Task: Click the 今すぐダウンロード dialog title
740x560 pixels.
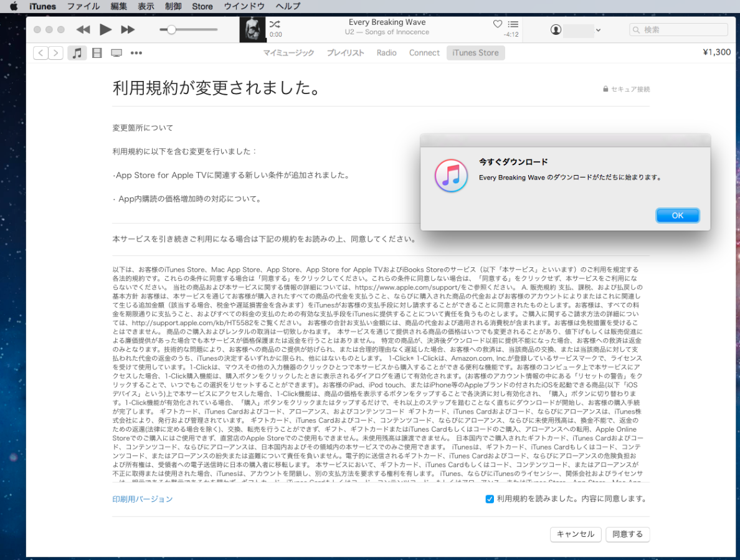Action: pyautogui.click(x=513, y=162)
